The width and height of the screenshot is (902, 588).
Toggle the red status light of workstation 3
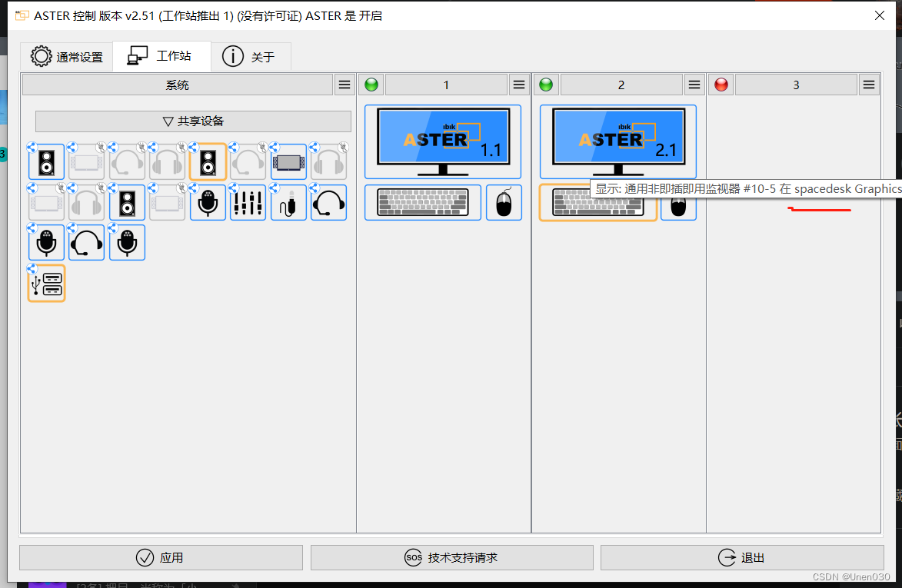pos(721,85)
